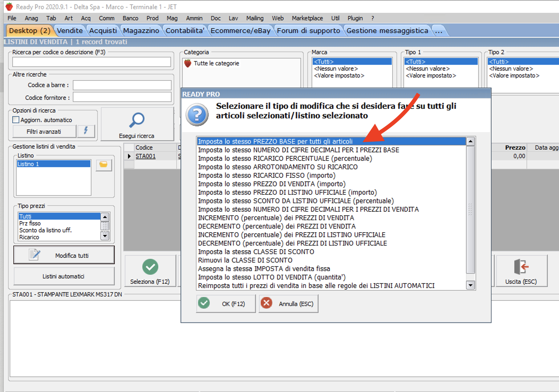Select Assegna la stessa IMPOSTA di vendita fissa
This screenshot has height=392, width=559.
pyautogui.click(x=331, y=269)
